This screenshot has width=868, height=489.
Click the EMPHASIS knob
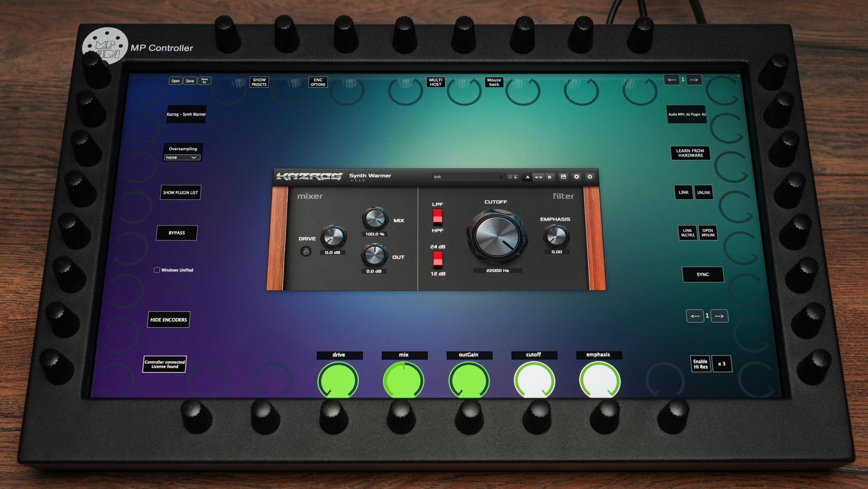[x=556, y=236]
